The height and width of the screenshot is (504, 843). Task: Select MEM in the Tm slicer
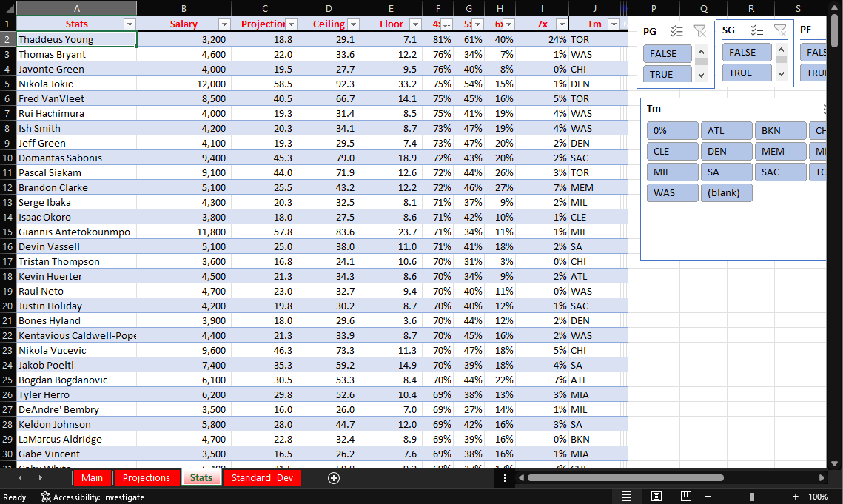tap(780, 151)
